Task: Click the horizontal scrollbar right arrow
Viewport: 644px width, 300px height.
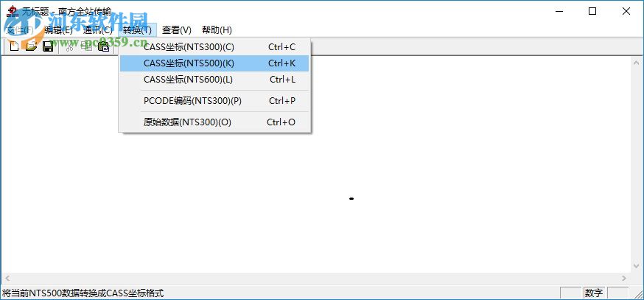Action: click(x=624, y=278)
